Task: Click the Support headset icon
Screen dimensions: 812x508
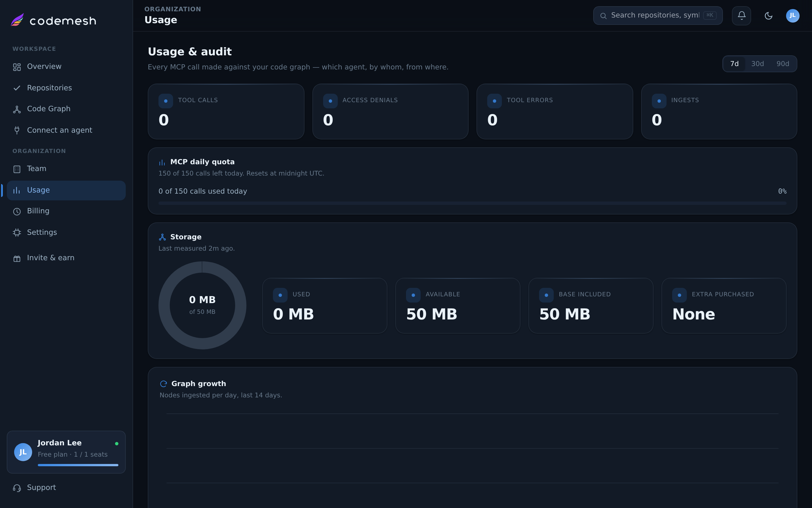Action: tap(17, 488)
